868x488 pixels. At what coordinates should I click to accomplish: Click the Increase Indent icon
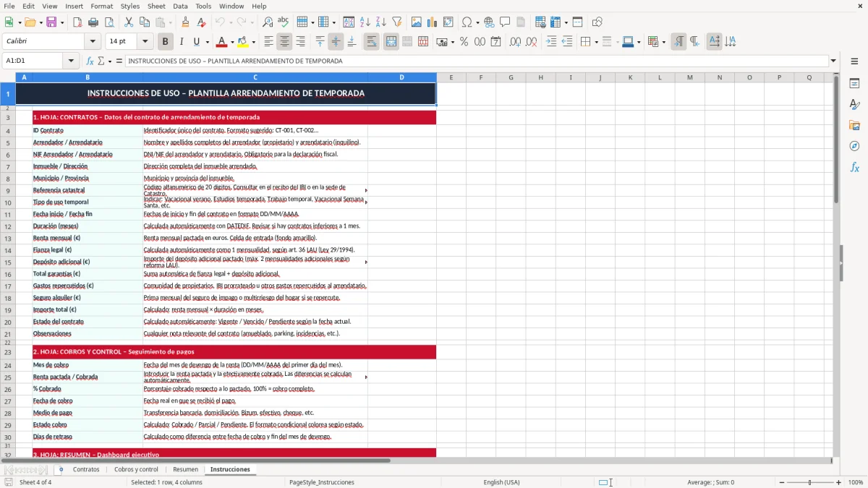tap(551, 42)
